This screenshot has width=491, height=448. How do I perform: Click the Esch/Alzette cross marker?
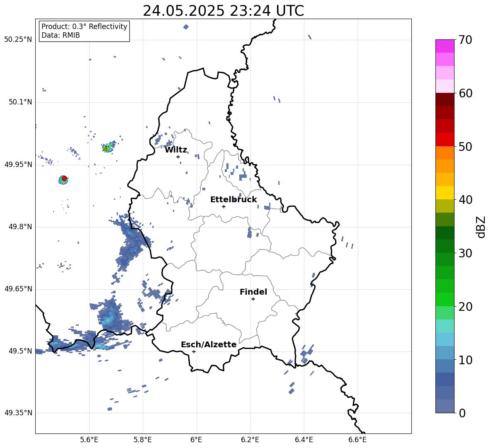194,351
